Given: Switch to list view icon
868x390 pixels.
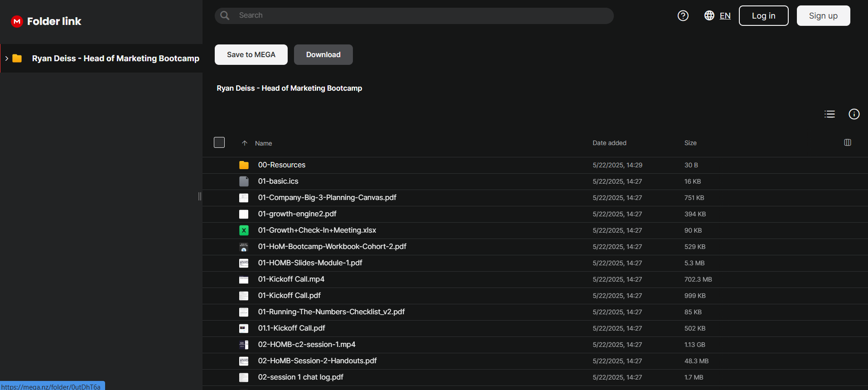Looking at the screenshot, I should coord(829,114).
